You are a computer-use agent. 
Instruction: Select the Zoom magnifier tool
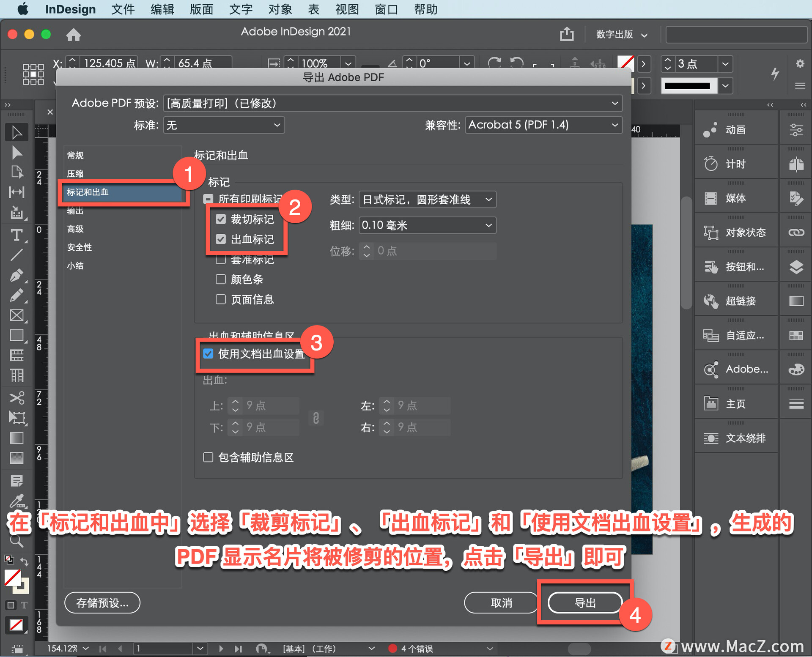click(x=16, y=541)
